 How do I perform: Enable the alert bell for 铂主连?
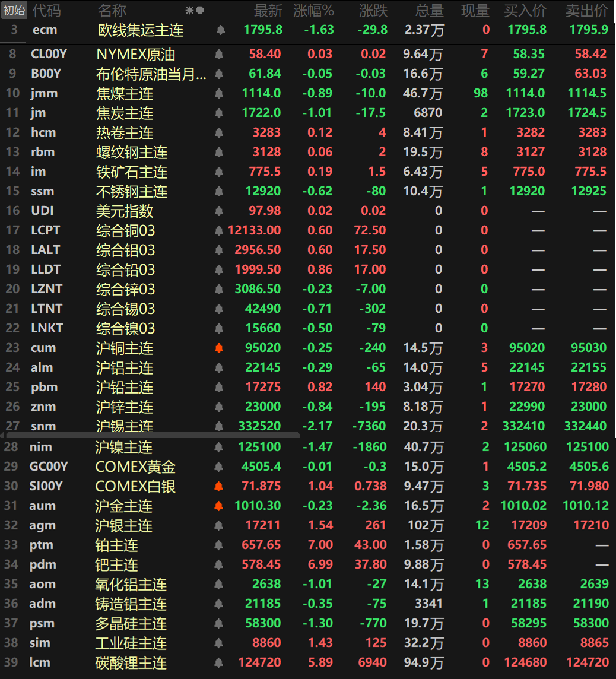click(219, 545)
